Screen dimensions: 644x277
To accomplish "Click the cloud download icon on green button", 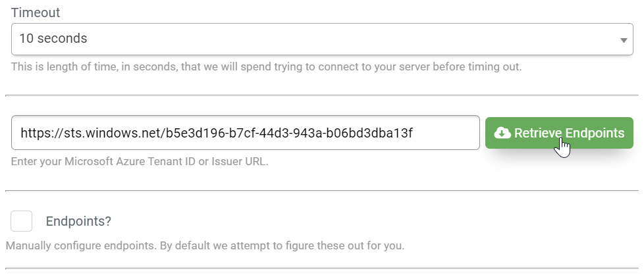I will click(502, 133).
